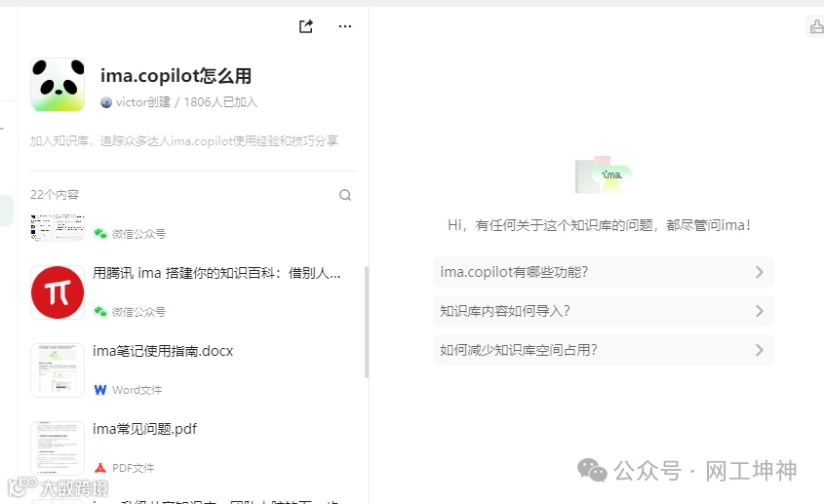The image size is (824, 504).
Task: Click chevron on 知识库内容如何导入 suggestion
Action: 760,311
